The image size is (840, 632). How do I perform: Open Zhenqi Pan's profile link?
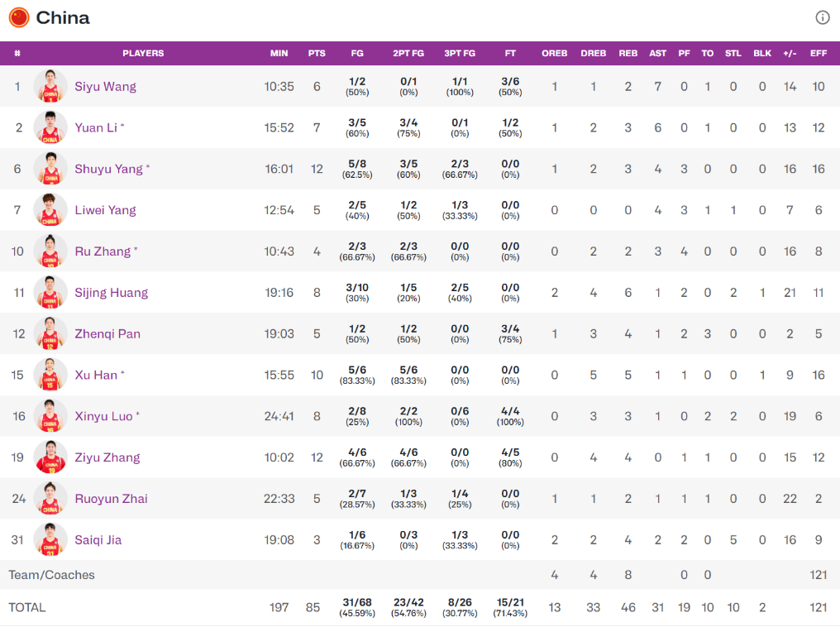point(107,334)
